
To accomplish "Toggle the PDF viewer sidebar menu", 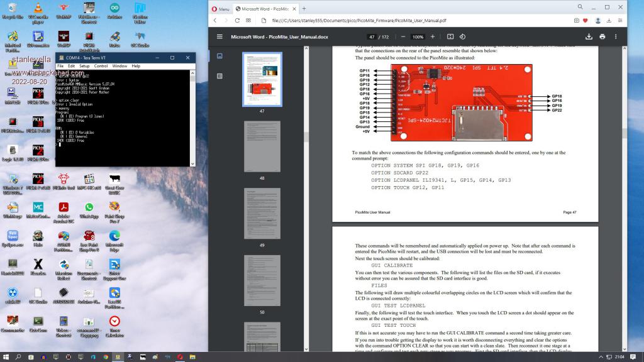I will click(x=219, y=37).
